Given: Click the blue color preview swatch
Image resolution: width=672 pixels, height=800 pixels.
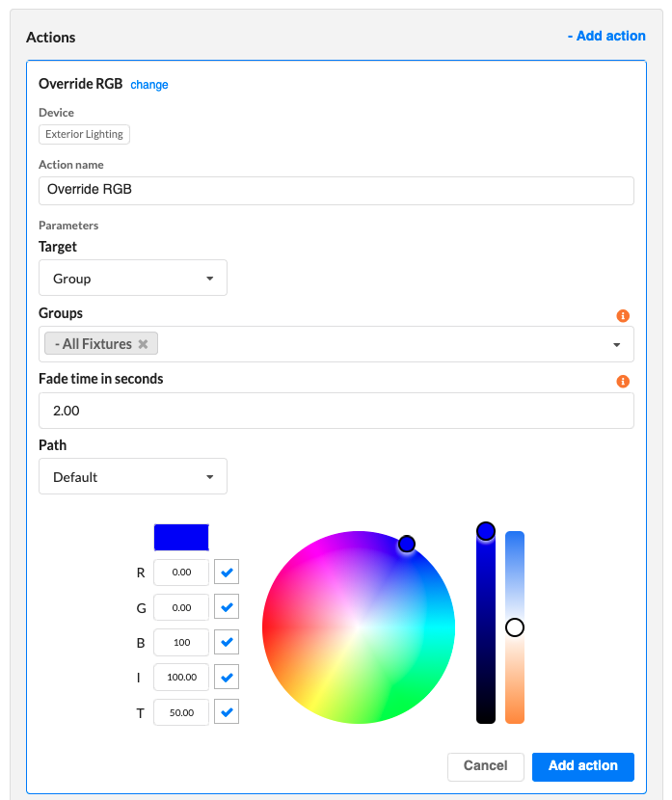Looking at the screenshot, I should (x=181, y=537).
